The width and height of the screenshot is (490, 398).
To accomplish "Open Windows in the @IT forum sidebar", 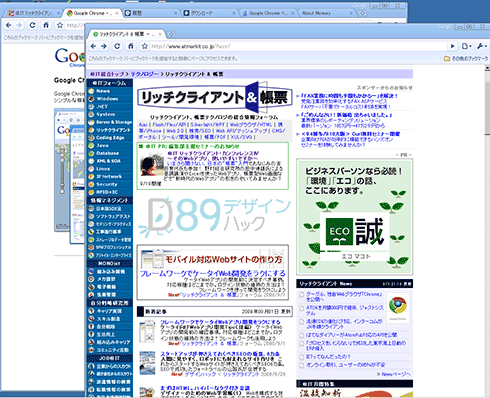I will pos(107,99).
